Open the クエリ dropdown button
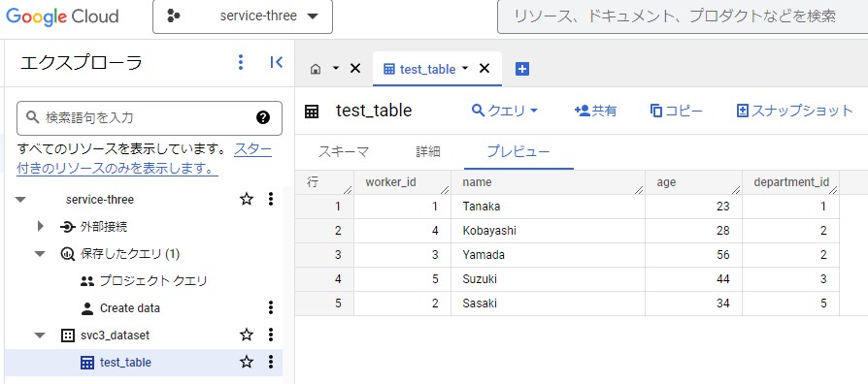Viewport: 868px width, 384px height. 504,111
